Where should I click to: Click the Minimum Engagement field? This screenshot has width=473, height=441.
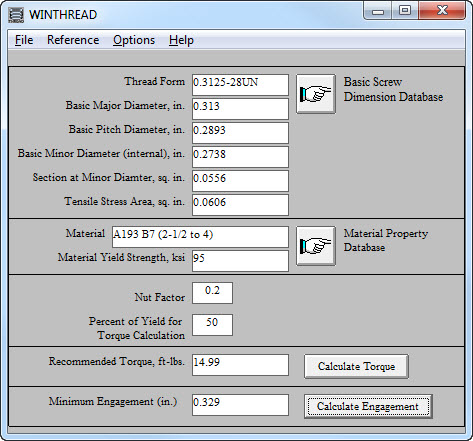pos(240,405)
